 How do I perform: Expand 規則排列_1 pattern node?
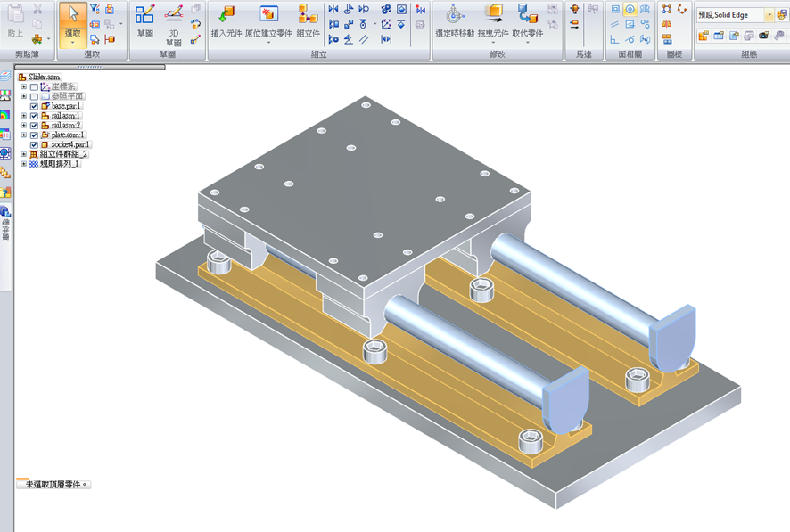coord(24,164)
